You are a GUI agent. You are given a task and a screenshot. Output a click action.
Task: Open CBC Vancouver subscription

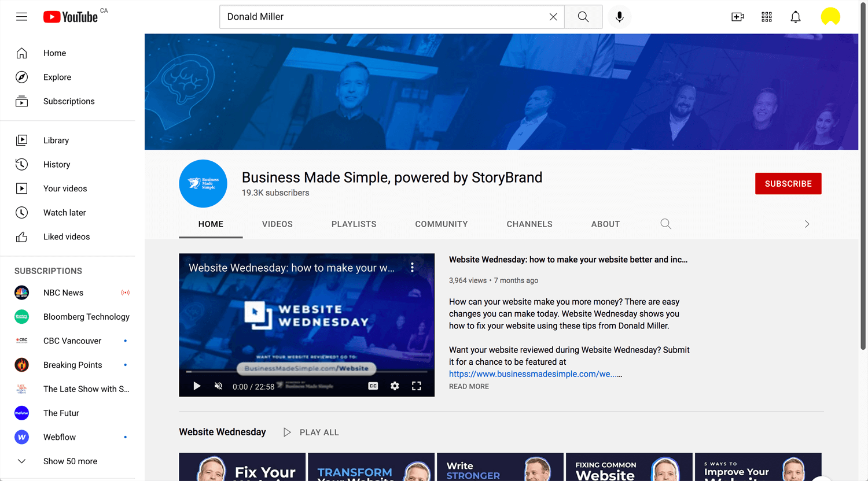tap(68, 341)
